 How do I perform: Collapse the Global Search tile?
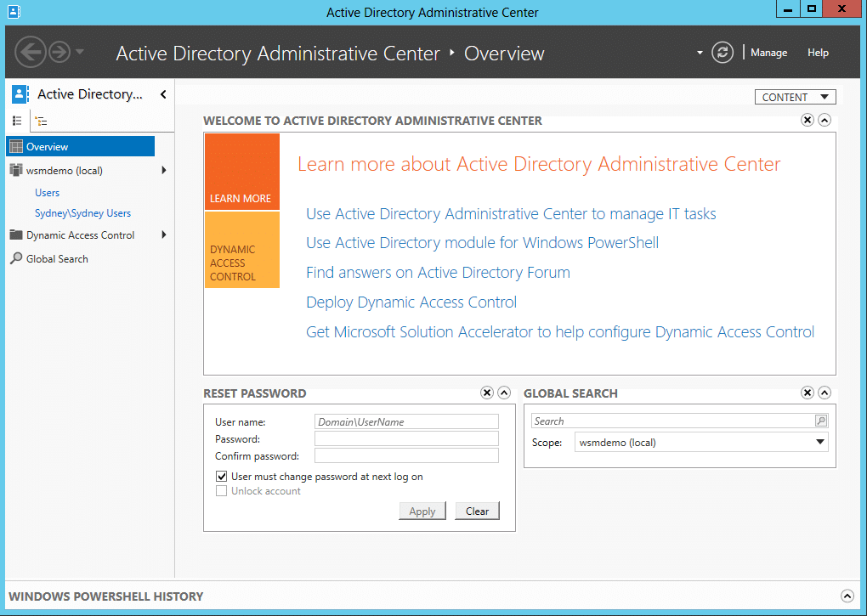click(x=824, y=393)
